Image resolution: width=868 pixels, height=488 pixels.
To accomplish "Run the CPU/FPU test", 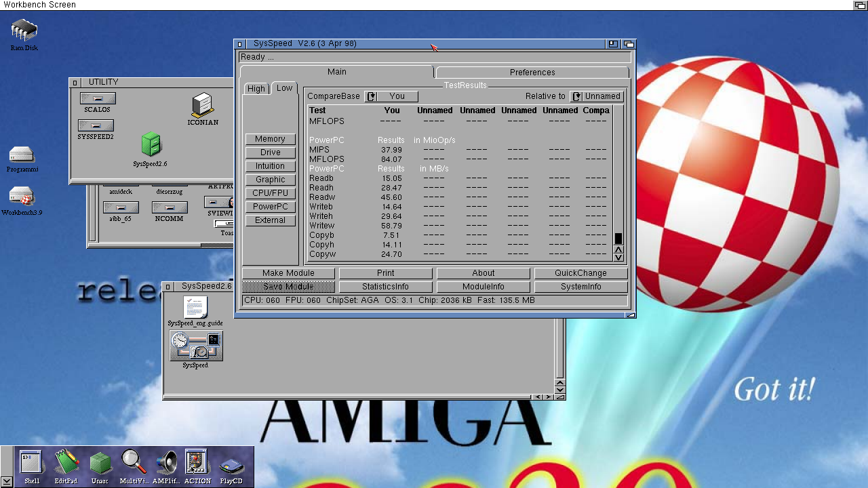I will pyautogui.click(x=270, y=193).
